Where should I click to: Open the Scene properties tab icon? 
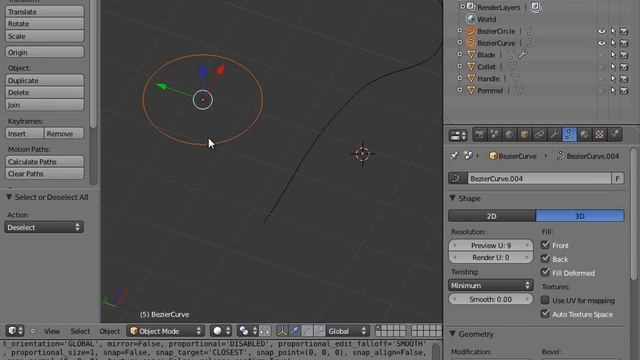(x=495, y=134)
